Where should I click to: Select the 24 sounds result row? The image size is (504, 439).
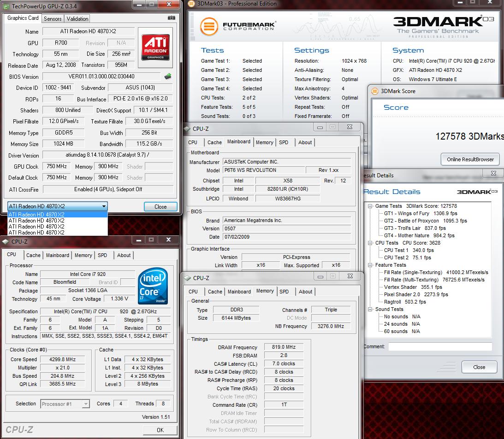(x=402, y=324)
